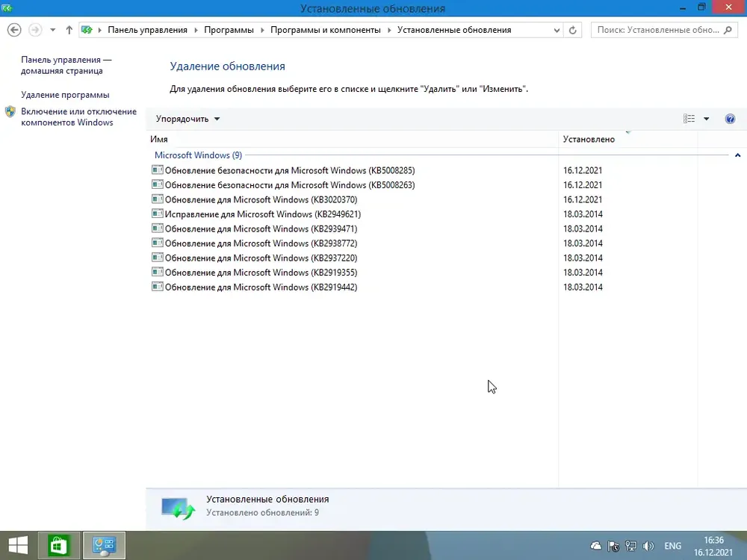
Task: Collapse the Microsoft Windows (9) group
Action: coord(737,155)
